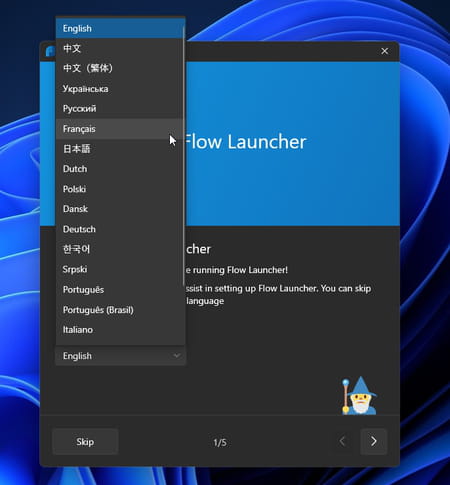The height and width of the screenshot is (485, 450).
Task: Click the Flow Launcher logo in title bar
Action: pos(50,51)
